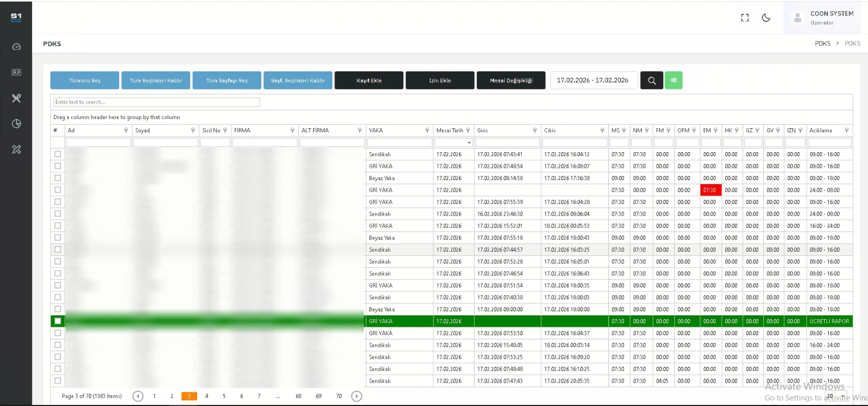This screenshot has height=406, width=868.
Task: Select checkbox of the red 07:30 row
Action: point(57,190)
